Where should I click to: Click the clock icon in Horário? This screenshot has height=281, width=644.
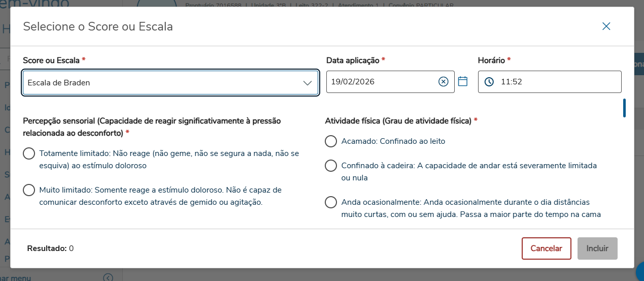[489, 82]
